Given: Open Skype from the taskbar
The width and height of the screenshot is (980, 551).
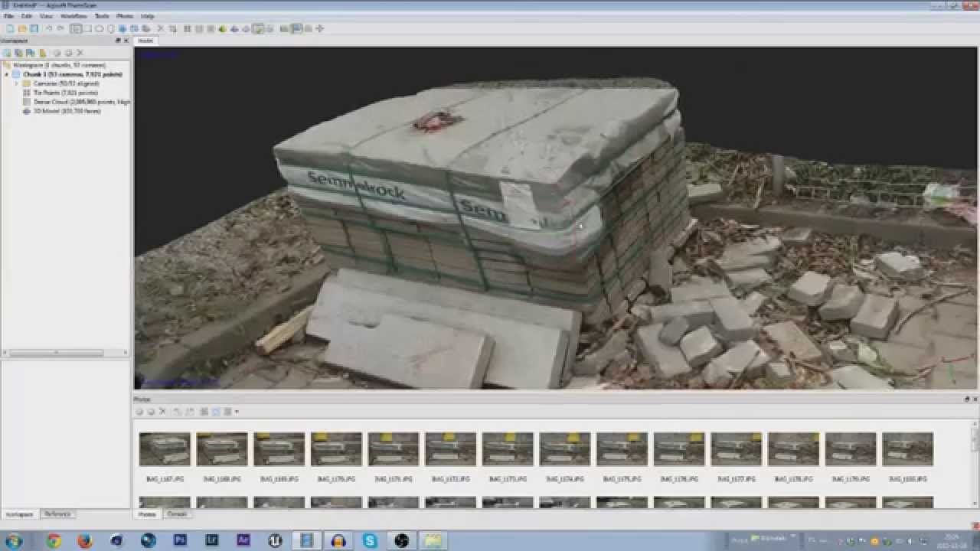Looking at the screenshot, I should [x=370, y=540].
